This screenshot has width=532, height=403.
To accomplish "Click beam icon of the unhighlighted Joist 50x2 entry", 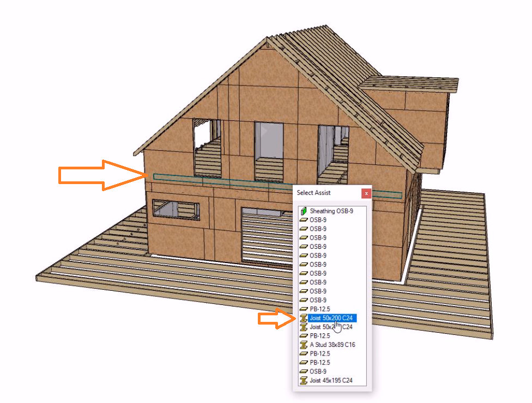I will tap(304, 327).
